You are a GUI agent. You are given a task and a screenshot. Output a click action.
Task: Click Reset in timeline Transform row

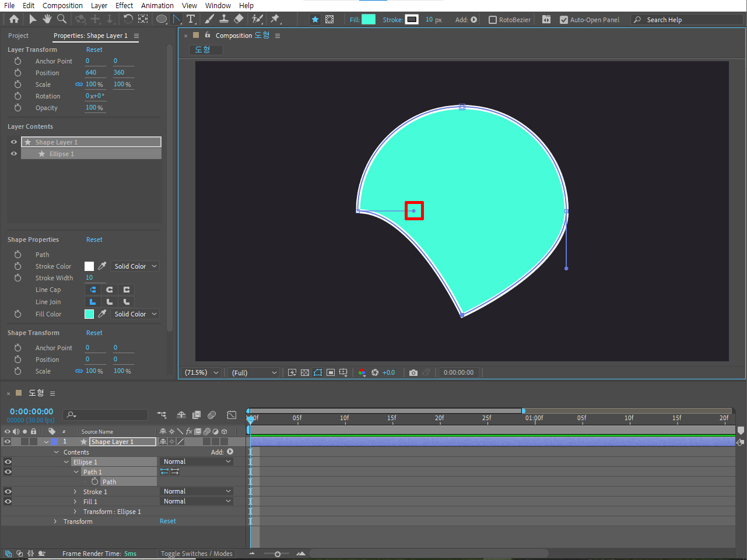168,521
